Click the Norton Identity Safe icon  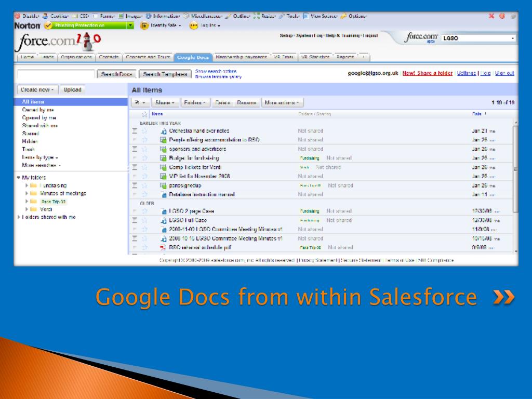point(144,25)
